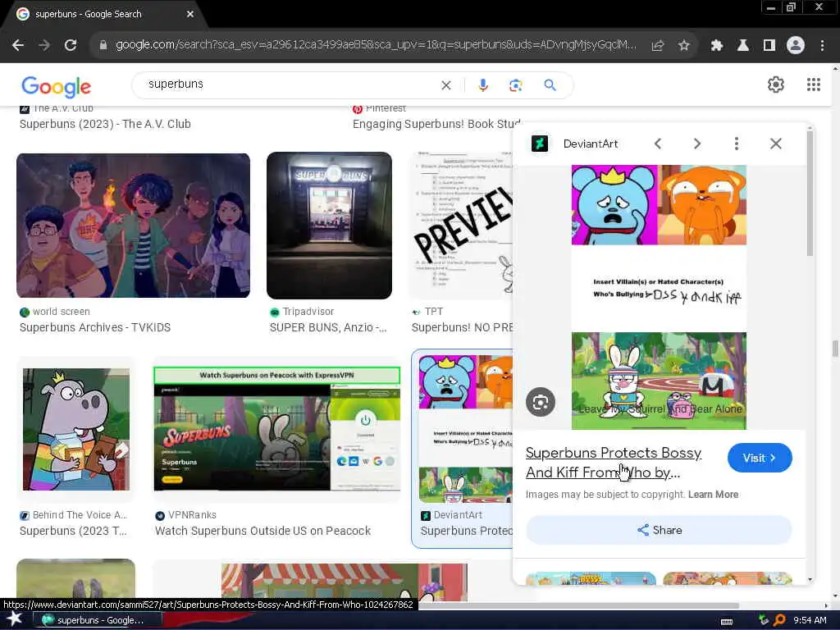This screenshot has height=630, width=840.
Task: Click the Share button
Action: [659, 530]
